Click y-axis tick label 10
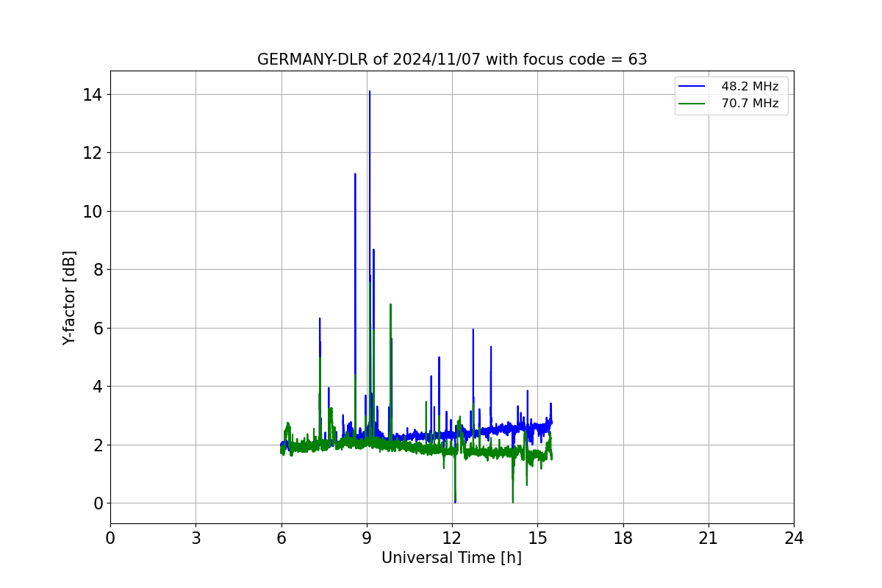The height and width of the screenshot is (588, 882). click(x=92, y=212)
